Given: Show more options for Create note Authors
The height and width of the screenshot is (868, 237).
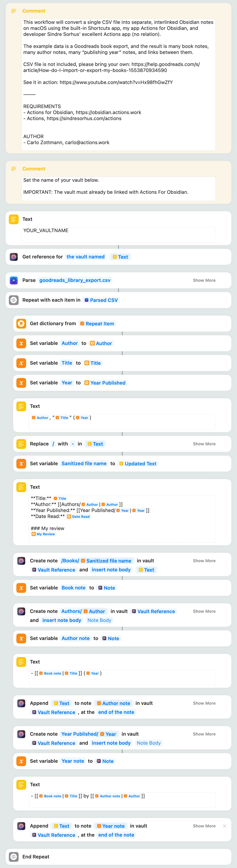Looking at the screenshot, I should tap(204, 611).
